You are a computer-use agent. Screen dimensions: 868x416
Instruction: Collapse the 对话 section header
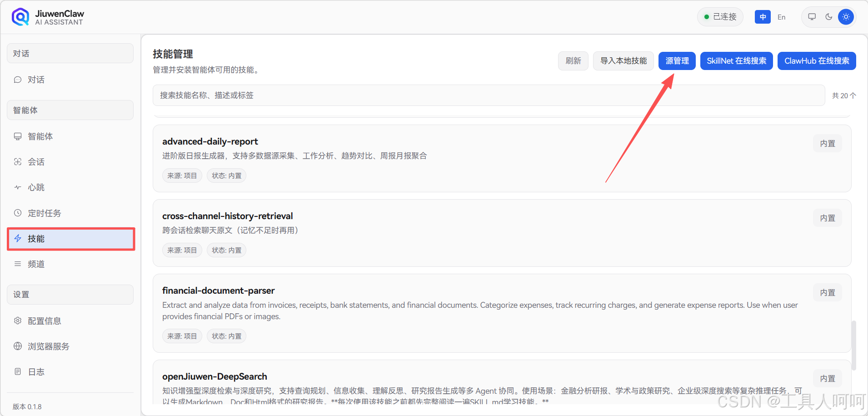tap(70, 53)
